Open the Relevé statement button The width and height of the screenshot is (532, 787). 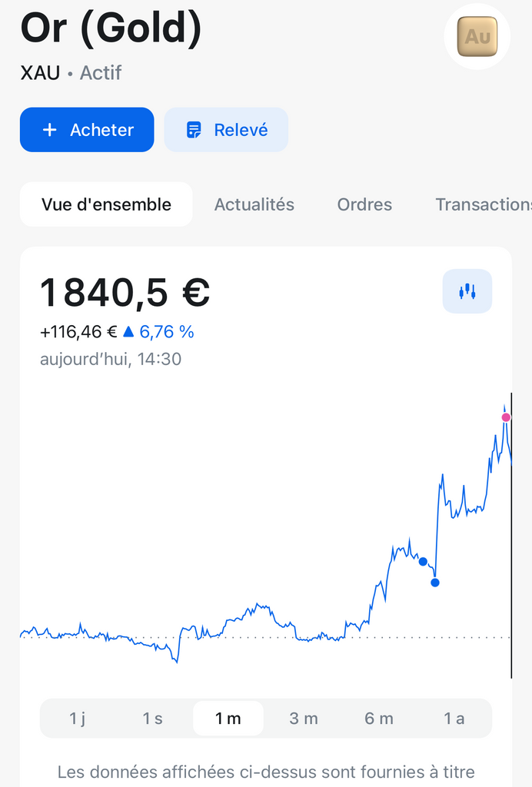(226, 130)
